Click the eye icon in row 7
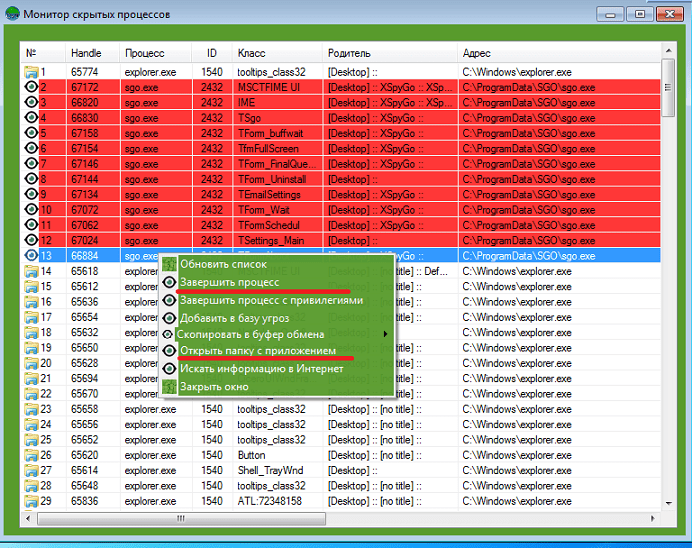Viewport: 692px width, 548px height. (31, 164)
